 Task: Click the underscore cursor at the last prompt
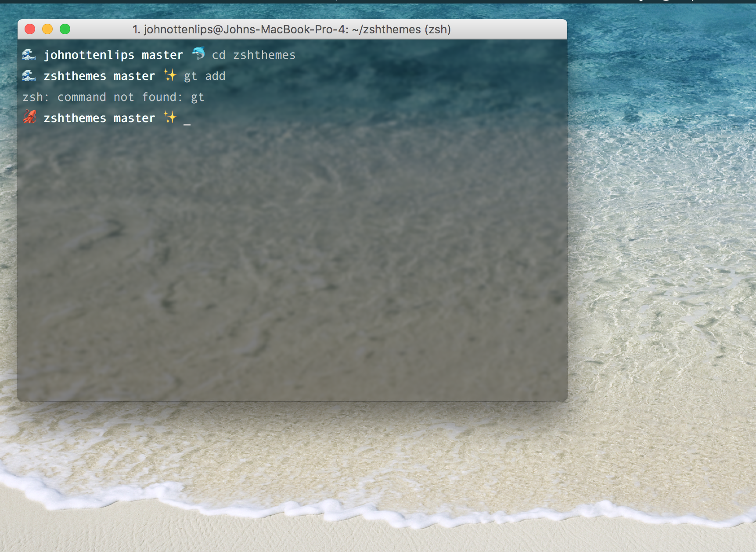pos(187,123)
